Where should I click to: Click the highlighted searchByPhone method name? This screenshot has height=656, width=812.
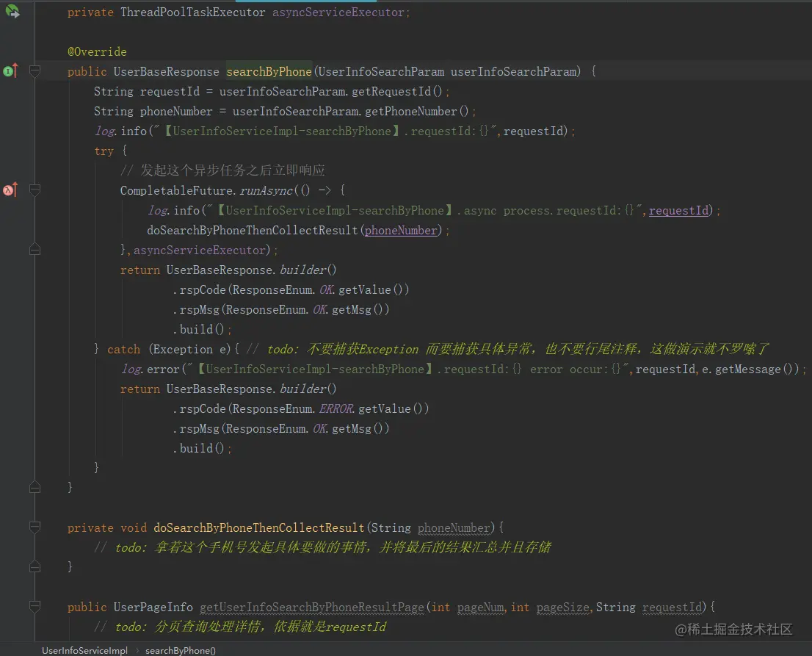(x=269, y=71)
